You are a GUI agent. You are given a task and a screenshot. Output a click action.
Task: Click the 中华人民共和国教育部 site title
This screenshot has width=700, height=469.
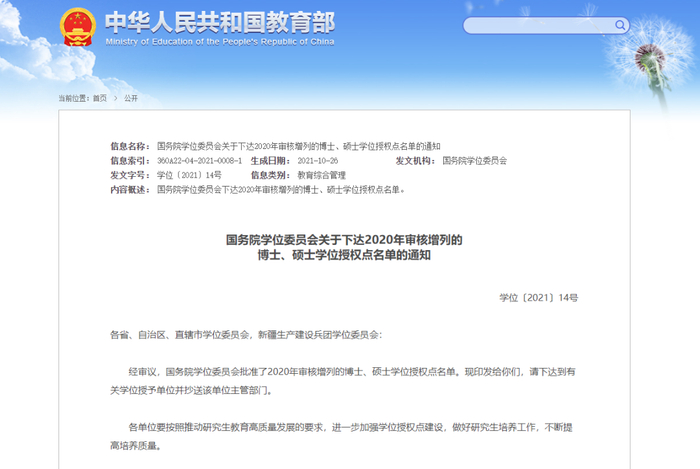(x=220, y=22)
